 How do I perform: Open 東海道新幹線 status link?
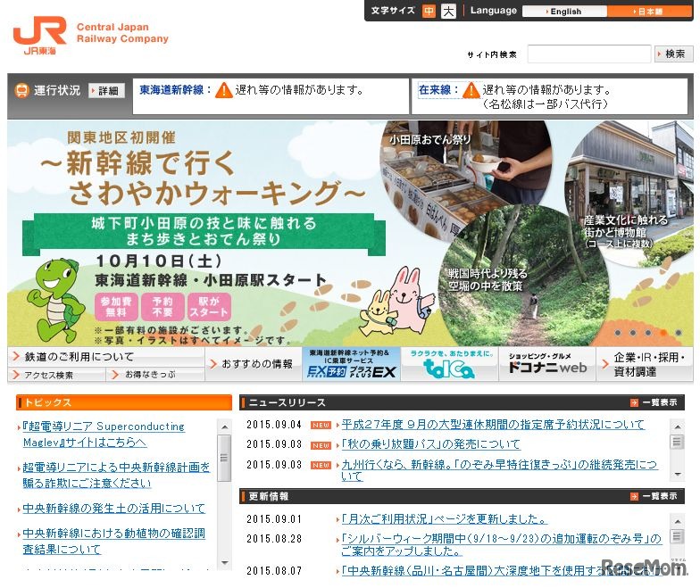tap(171, 89)
